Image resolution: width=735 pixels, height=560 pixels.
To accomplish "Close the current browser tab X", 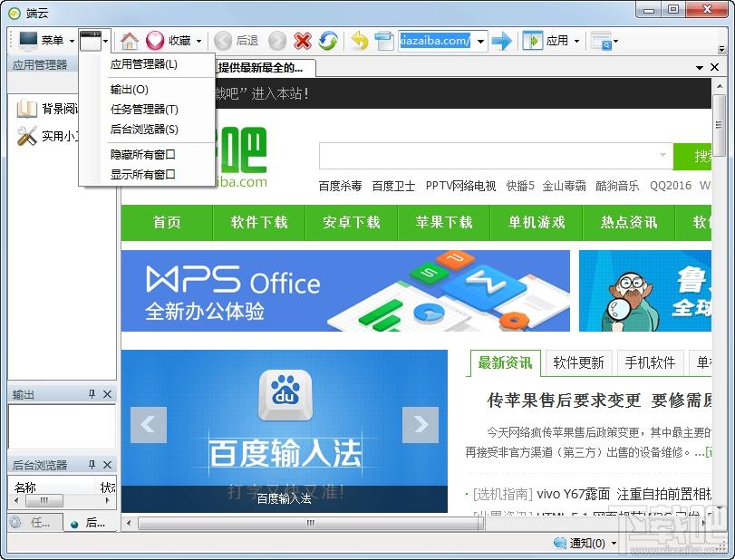I will click(714, 67).
